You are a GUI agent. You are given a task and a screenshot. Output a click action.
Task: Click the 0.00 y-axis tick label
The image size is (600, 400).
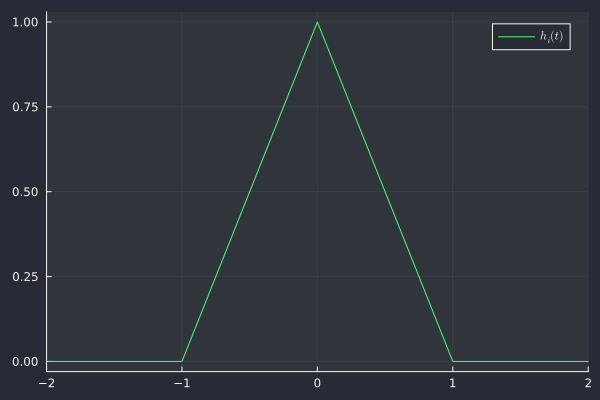click(26, 361)
